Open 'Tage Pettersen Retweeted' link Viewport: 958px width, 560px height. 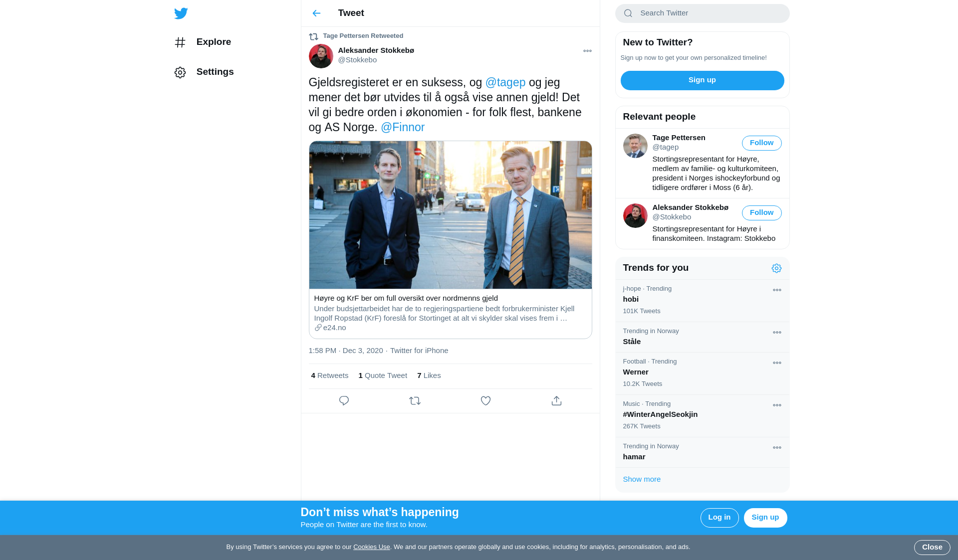click(x=363, y=36)
